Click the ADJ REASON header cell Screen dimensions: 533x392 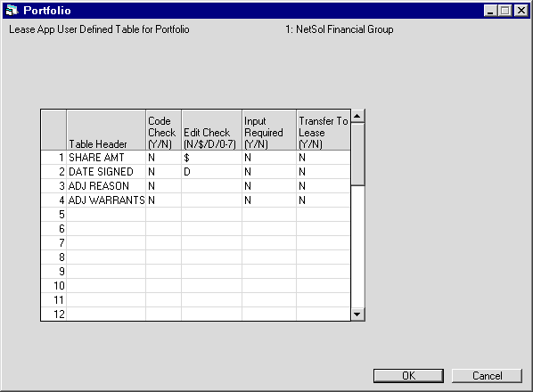click(x=106, y=186)
